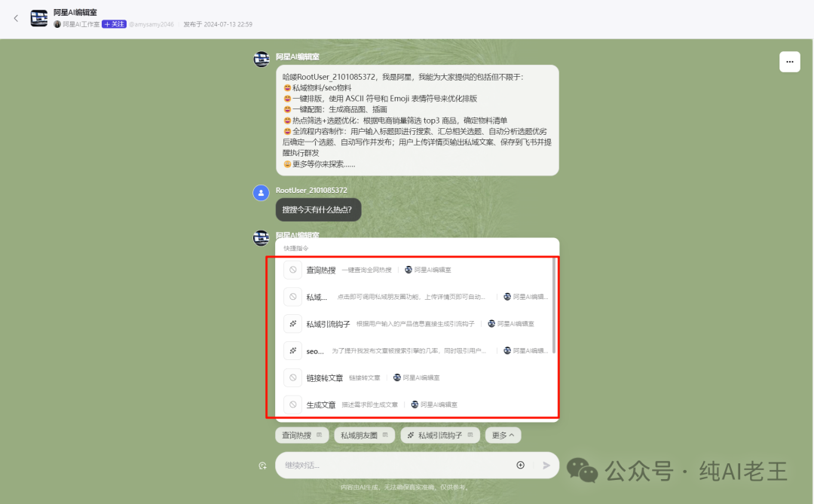Click the send arrow icon
The height and width of the screenshot is (504, 814).
[546, 465]
